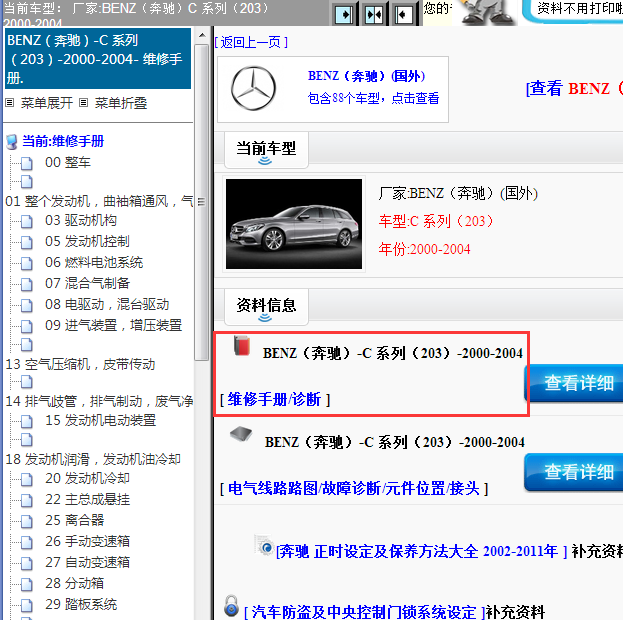The height and width of the screenshot is (620, 623).
Task: Open 电气线路路图/故障诊断/元件位置/接头 link
Action: [x=354, y=488]
